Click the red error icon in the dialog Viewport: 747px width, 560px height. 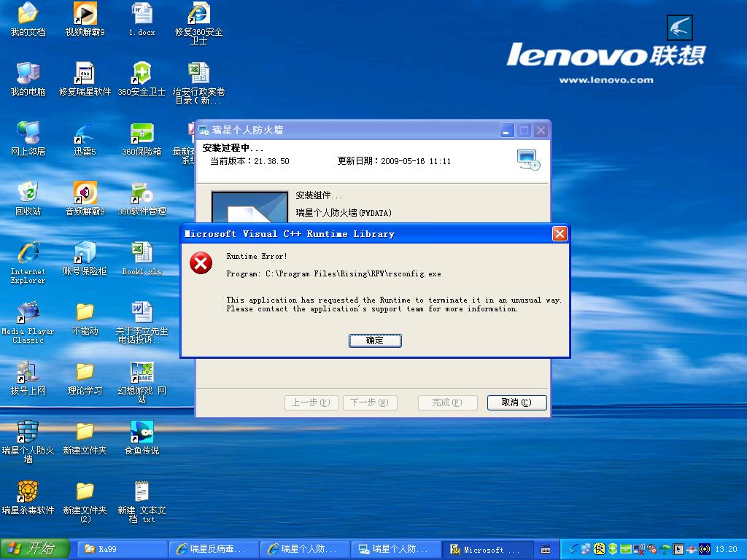201,263
